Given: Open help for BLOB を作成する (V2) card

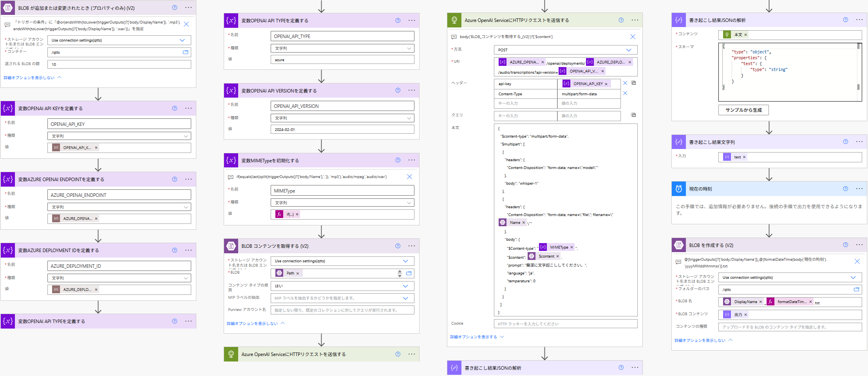Looking at the screenshot, I should click(x=846, y=245).
